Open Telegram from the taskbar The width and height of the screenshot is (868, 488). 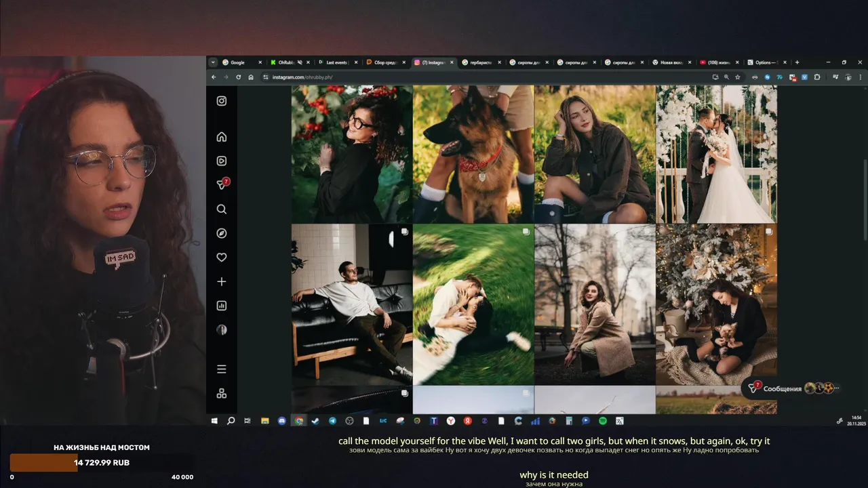(x=332, y=421)
